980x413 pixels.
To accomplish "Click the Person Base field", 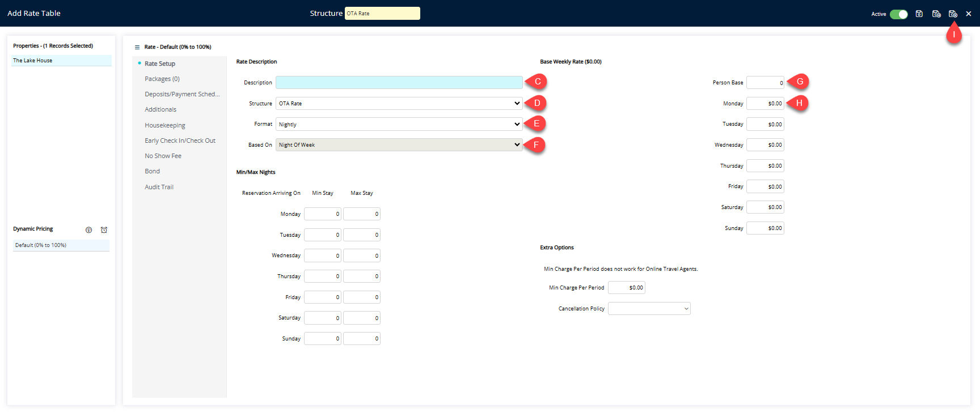I will pyautogui.click(x=765, y=83).
